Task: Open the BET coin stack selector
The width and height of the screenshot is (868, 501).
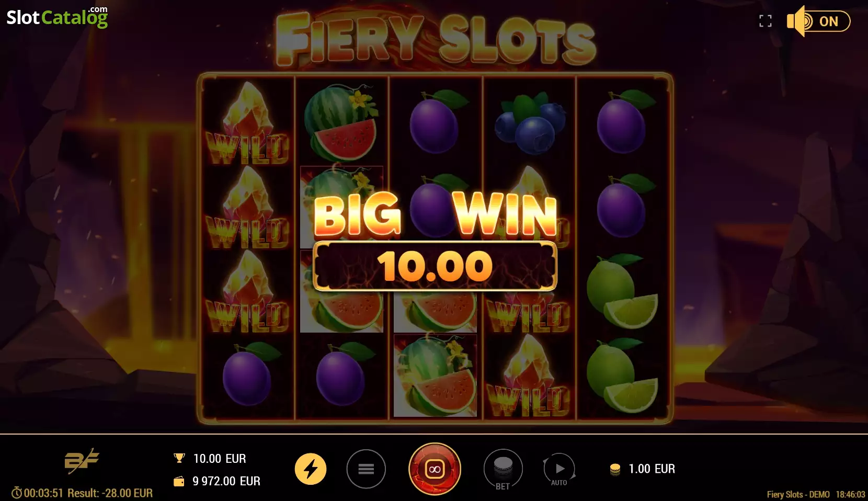Action: coord(503,469)
